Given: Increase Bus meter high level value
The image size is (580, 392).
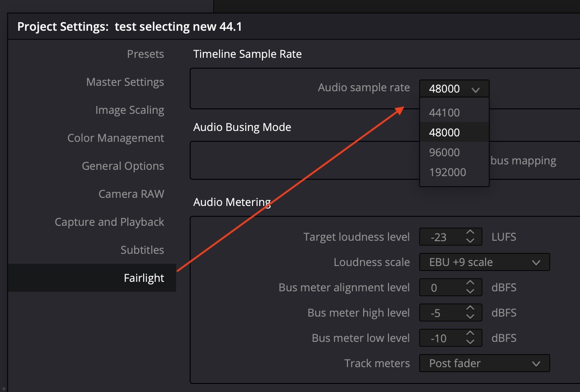Looking at the screenshot, I should (470, 308).
